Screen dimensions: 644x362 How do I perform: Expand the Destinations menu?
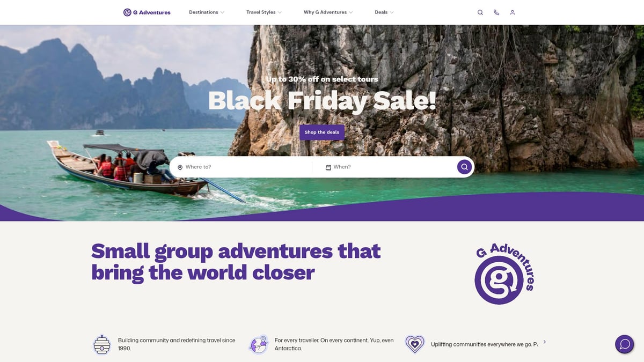[x=207, y=12]
